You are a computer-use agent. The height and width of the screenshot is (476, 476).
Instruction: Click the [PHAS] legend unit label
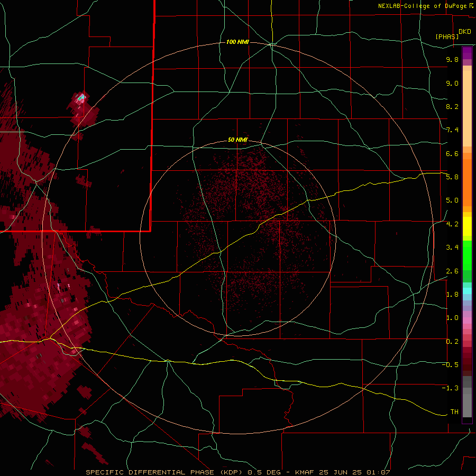[447, 36]
